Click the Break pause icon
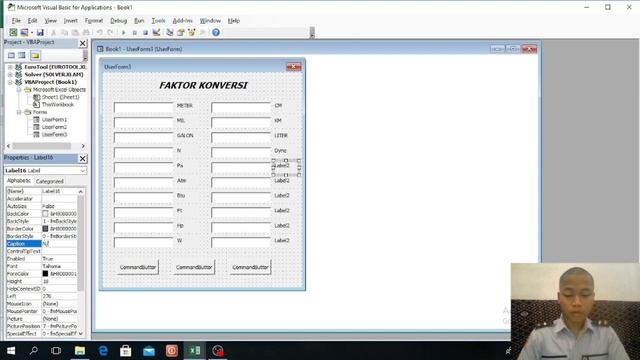Screen dimensions: 640x360 134,32
